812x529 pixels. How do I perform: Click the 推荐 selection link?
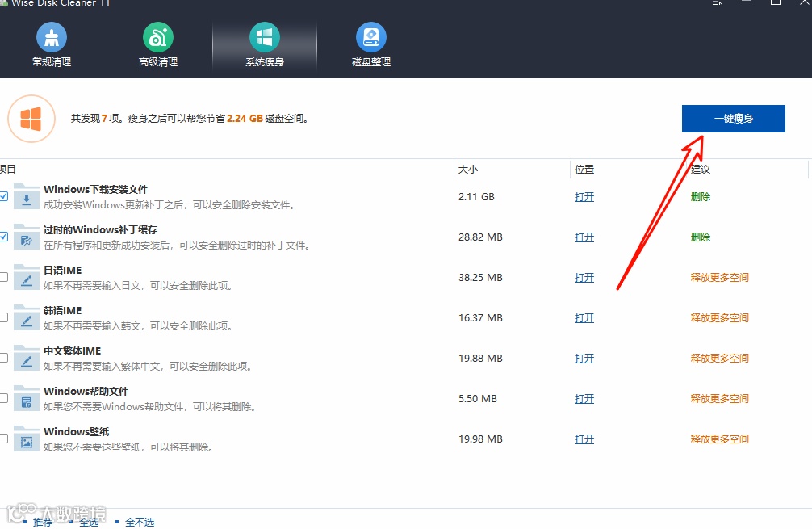click(x=43, y=522)
